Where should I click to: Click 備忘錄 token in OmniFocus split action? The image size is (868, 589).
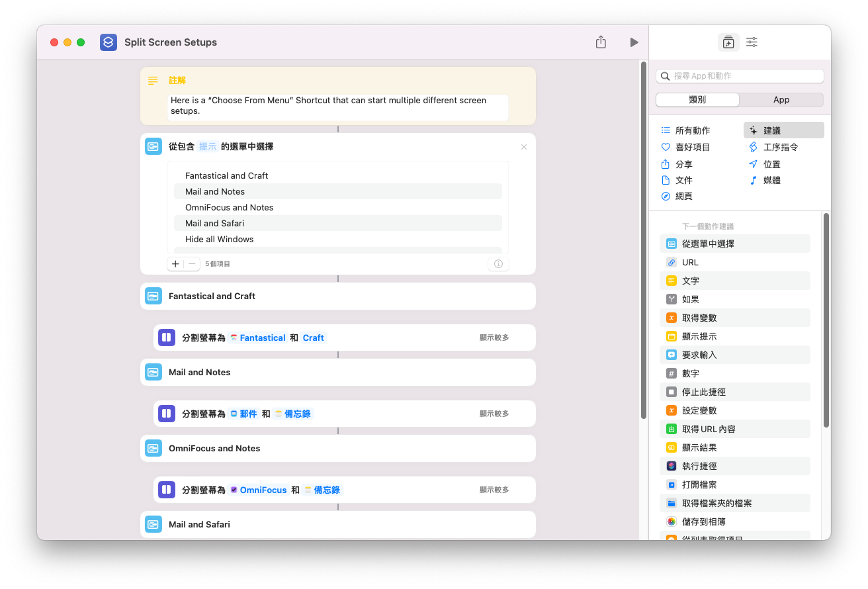[322, 490]
